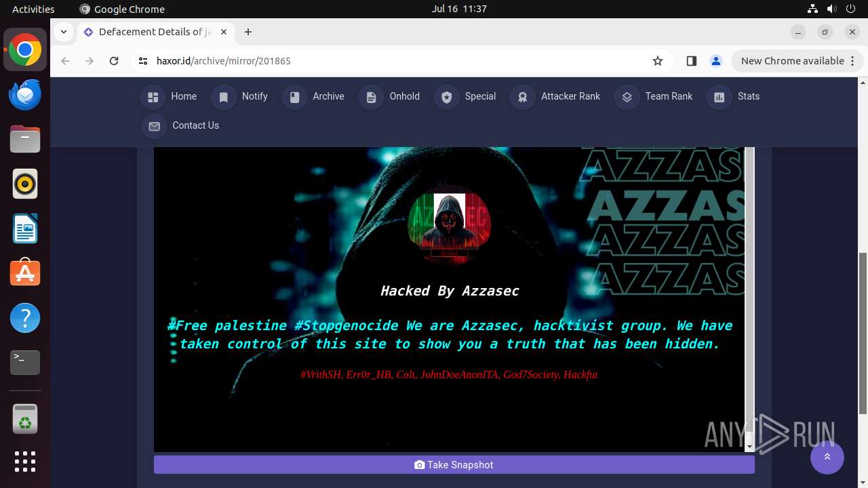Click the Contact Us envelope icon

pyautogui.click(x=154, y=126)
